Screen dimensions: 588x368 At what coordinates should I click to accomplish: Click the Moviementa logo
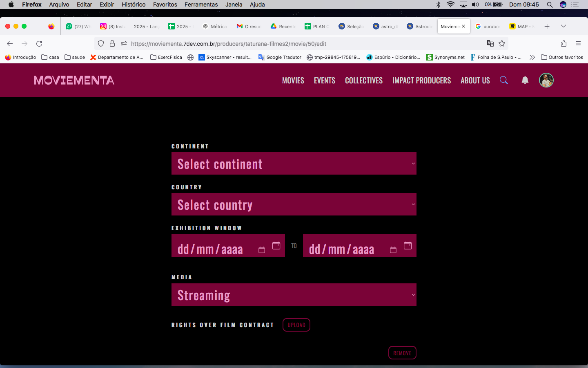pyautogui.click(x=74, y=80)
